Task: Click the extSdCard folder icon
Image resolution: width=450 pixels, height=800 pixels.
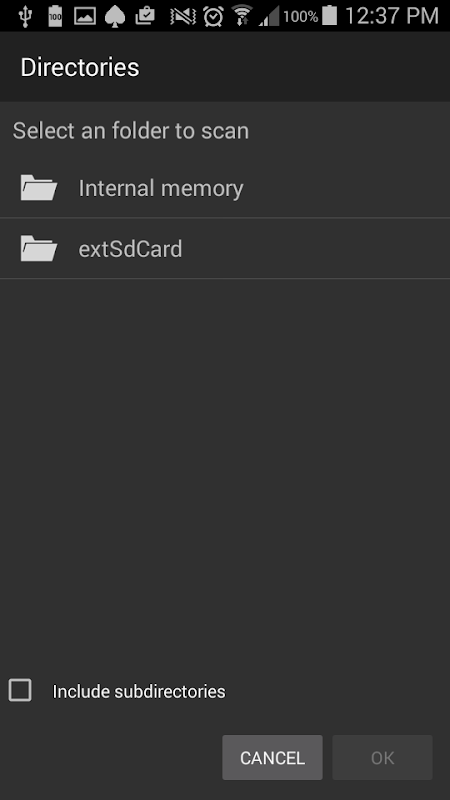Action: (x=39, y=248)
